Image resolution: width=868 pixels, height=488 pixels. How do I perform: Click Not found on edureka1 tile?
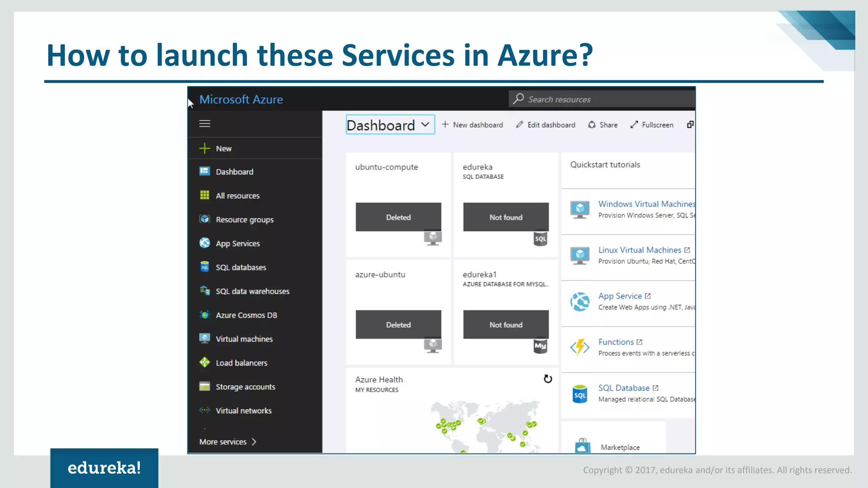point(506,324)
